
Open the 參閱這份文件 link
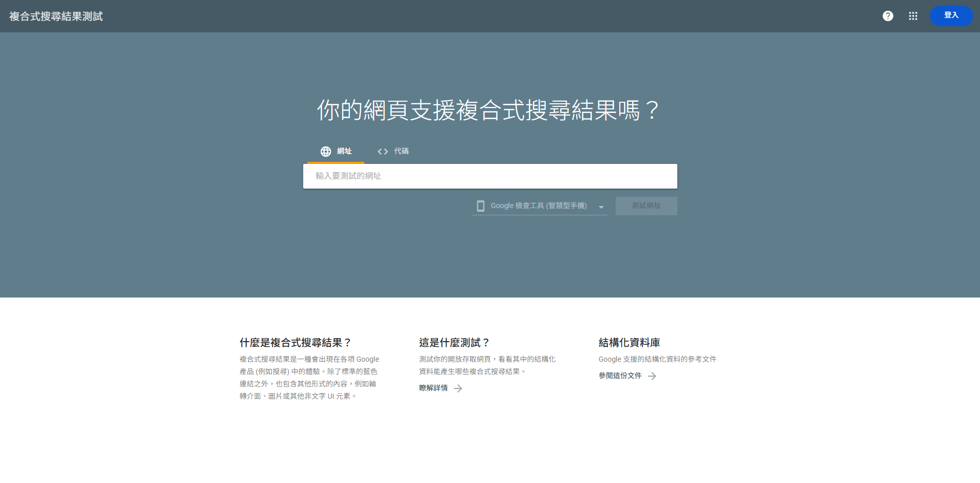[x=620, y=376]
